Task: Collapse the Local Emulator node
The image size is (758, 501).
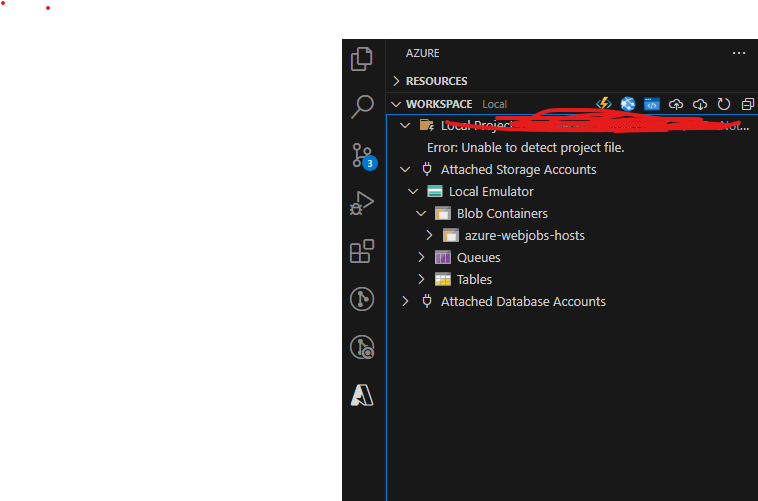Action: click(x=413, y=192)
